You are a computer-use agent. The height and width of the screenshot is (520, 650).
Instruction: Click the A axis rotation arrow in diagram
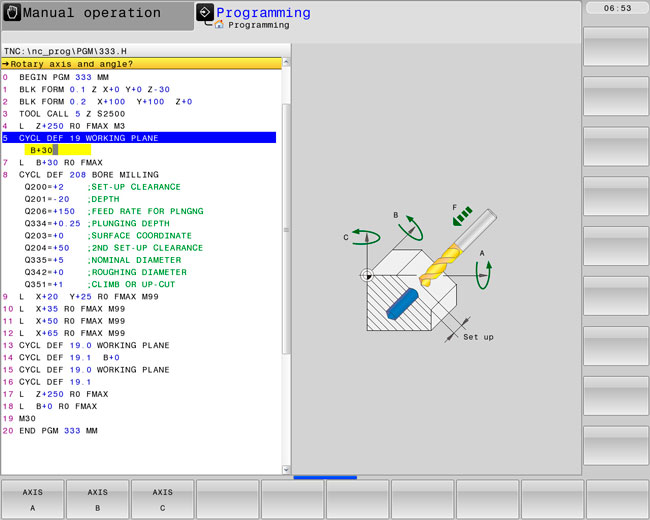[x=483, y=275]
